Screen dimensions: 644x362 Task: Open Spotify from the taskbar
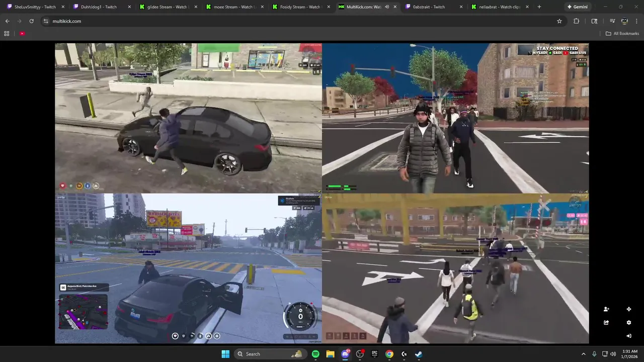point(315,354)
